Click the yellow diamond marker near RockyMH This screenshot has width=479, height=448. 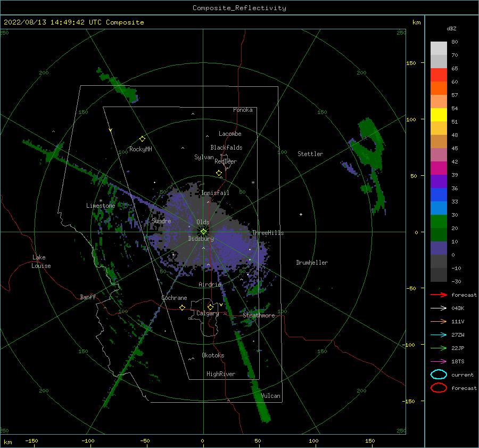pos(142,139)
